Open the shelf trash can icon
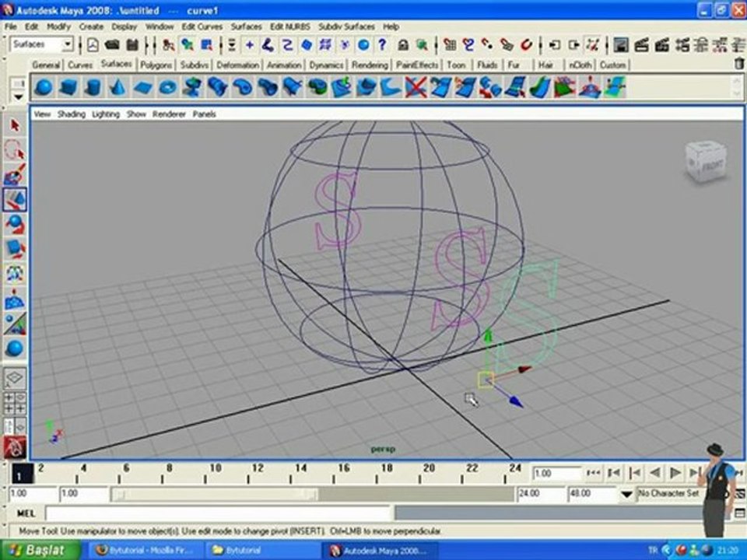This screenshot has width=747, height=560. pos(738,65)
